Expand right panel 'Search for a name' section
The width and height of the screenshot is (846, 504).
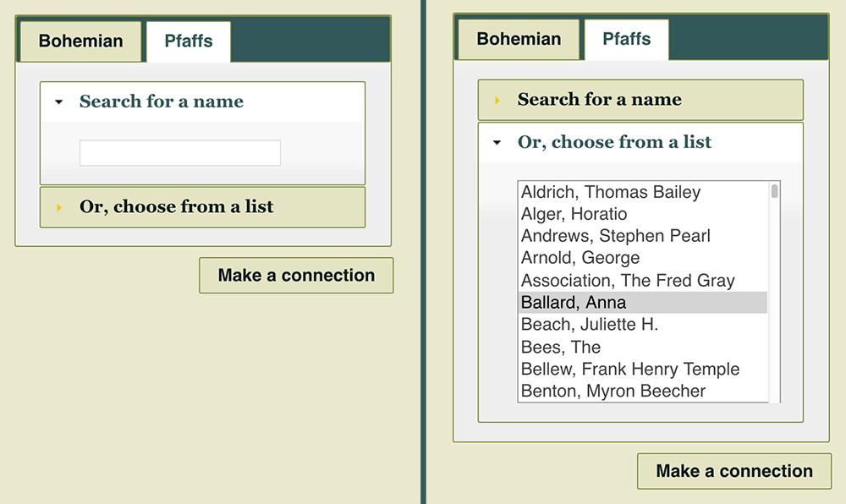click(x=599, y=100)
